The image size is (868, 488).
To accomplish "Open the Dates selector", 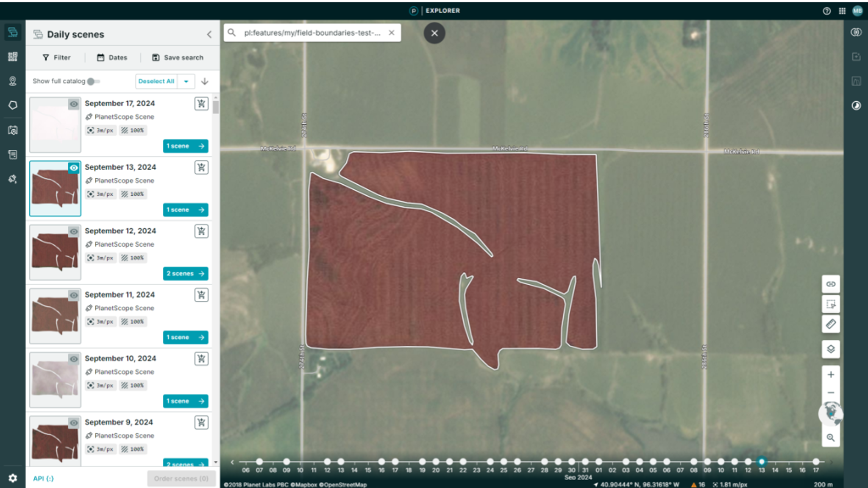I will (x=112, y=58).
